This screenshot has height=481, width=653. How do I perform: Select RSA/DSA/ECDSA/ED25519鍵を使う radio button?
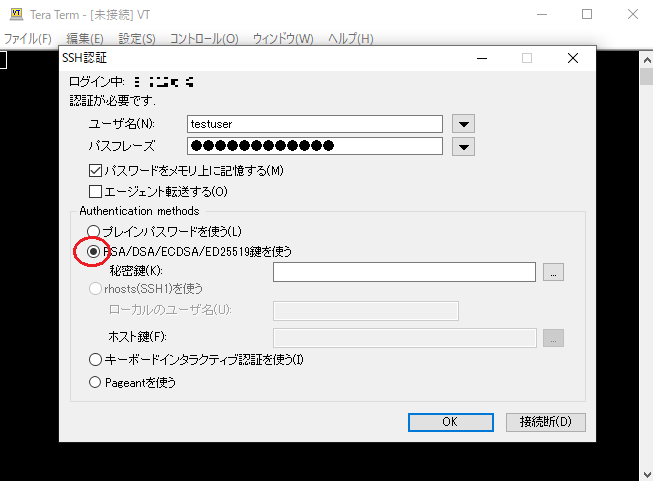click(x=94, y=251)
